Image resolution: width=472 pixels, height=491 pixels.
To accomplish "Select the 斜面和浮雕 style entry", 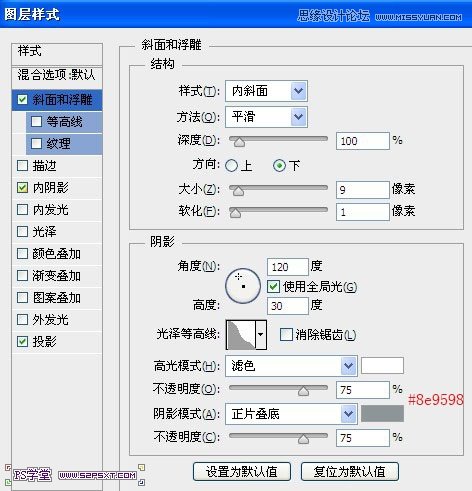I will 57,99.
